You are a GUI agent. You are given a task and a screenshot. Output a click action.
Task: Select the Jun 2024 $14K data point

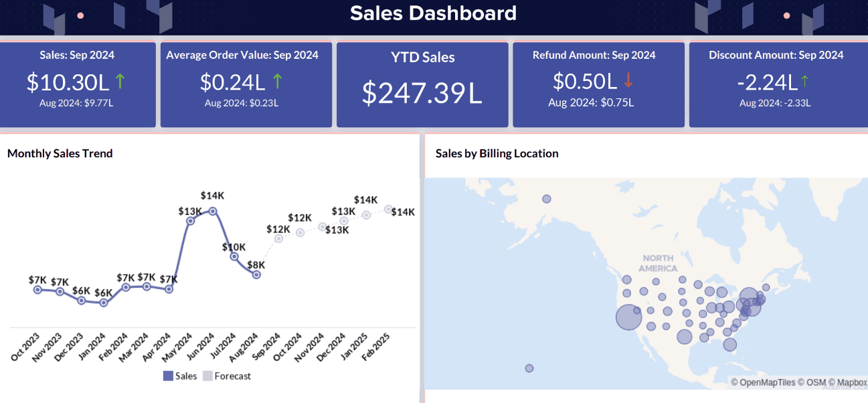point(213,211)
